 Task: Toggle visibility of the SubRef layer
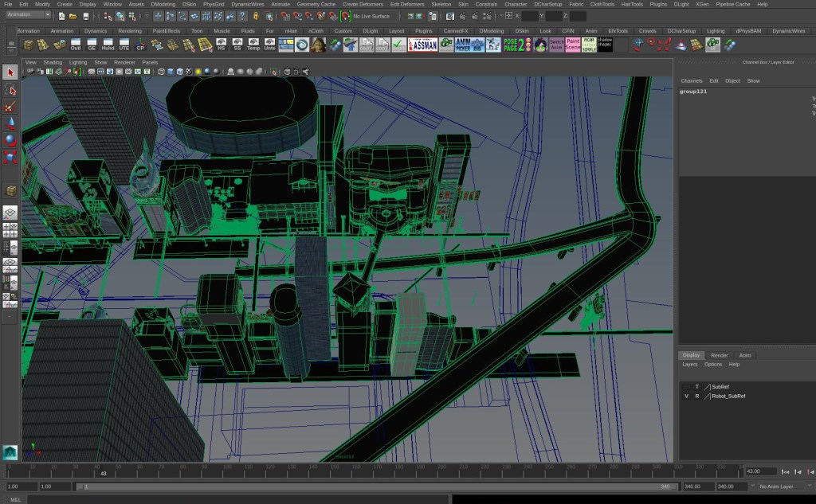687,386
